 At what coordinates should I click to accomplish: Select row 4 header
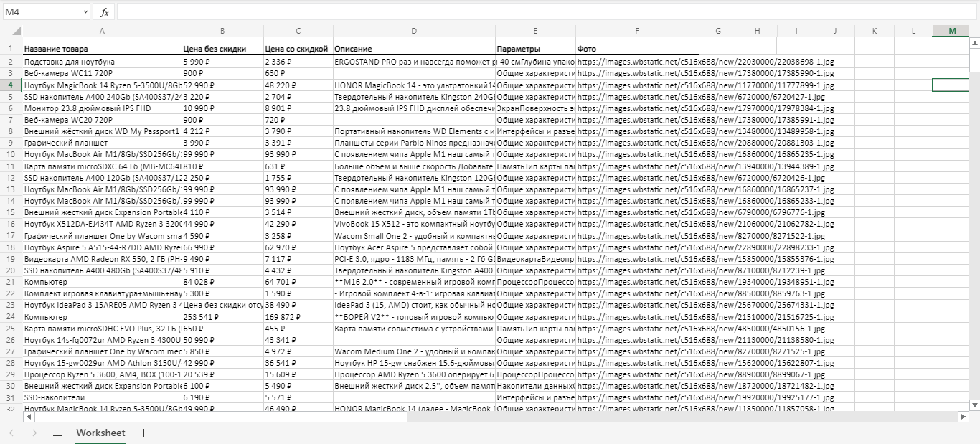click(x=11, y=85)
